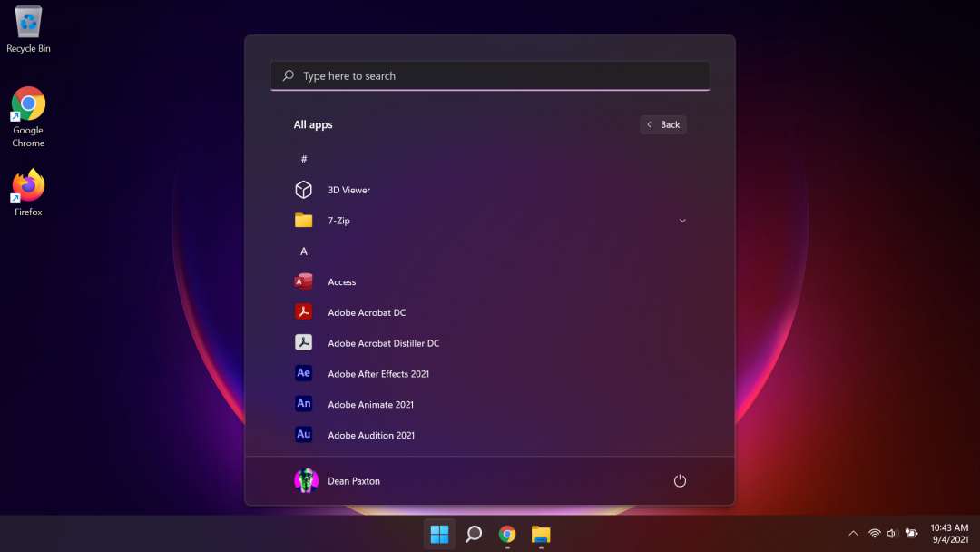Viewport: 980px width, 552px height.
Task: Open the volume control in system tray
Action: point(892,534)
